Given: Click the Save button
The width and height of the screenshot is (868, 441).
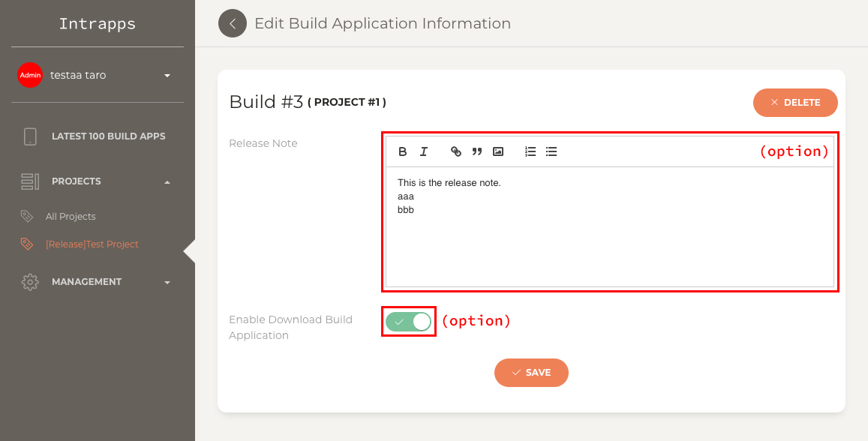Looking at the screenshot, I should 531,373.
